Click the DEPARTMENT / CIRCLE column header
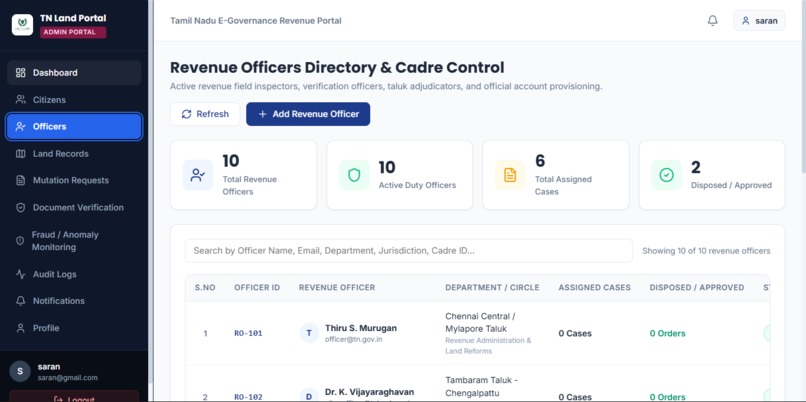This screenshot has width=806, height=402. (x=492, y=287)
